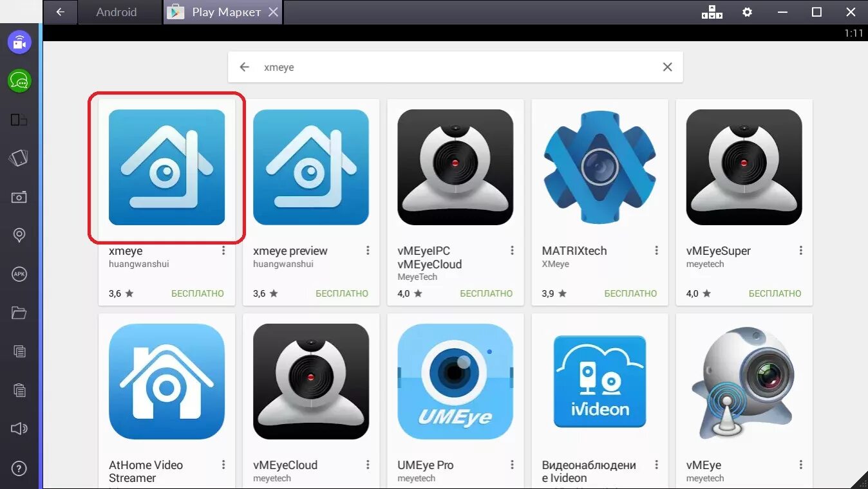Click the back arrow in the title bar
Image resolution: width=868 pixels, height=489 pixels.
coord(60,12)
